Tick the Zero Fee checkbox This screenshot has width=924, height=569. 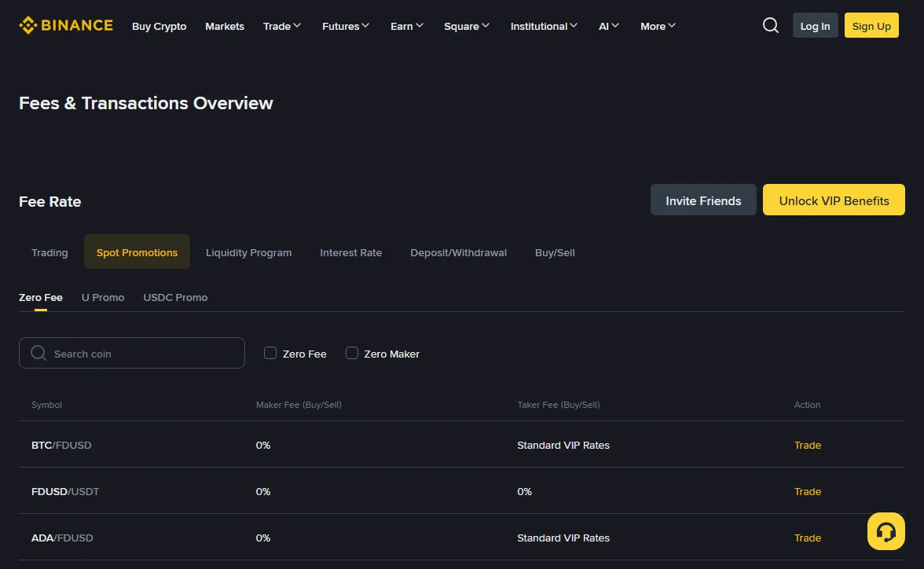(x=270, y=353)
